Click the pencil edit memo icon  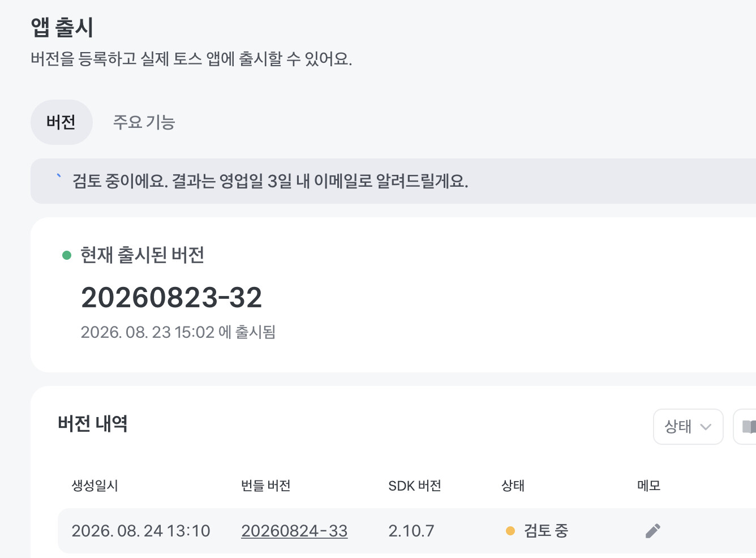click(652, 531)
